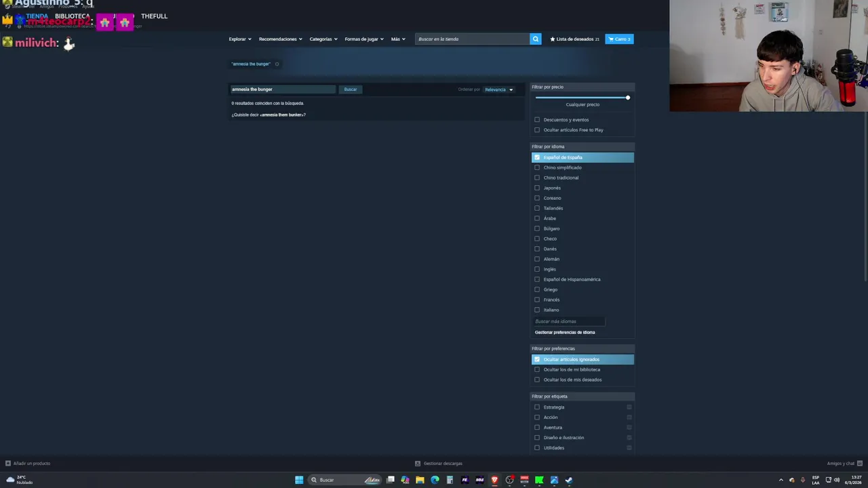The height and width of the screenshot is (488, 868).
Task: Check the Japonés language filter
Action: click(537, 188)
